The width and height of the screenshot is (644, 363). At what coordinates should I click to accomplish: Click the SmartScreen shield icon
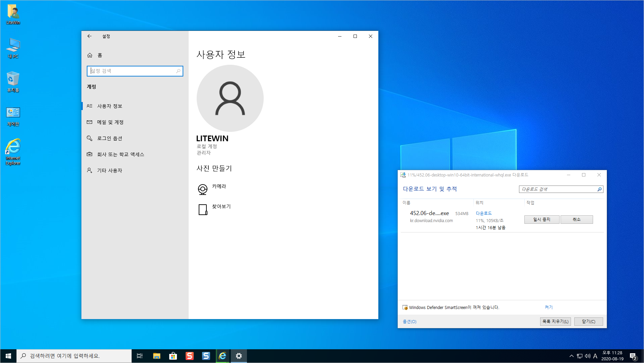click(x=405, y=307)
